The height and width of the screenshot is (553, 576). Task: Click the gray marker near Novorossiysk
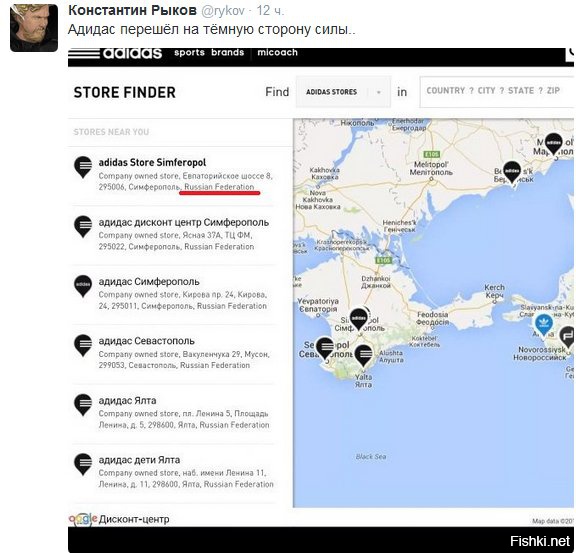click(x=567, y=337)
